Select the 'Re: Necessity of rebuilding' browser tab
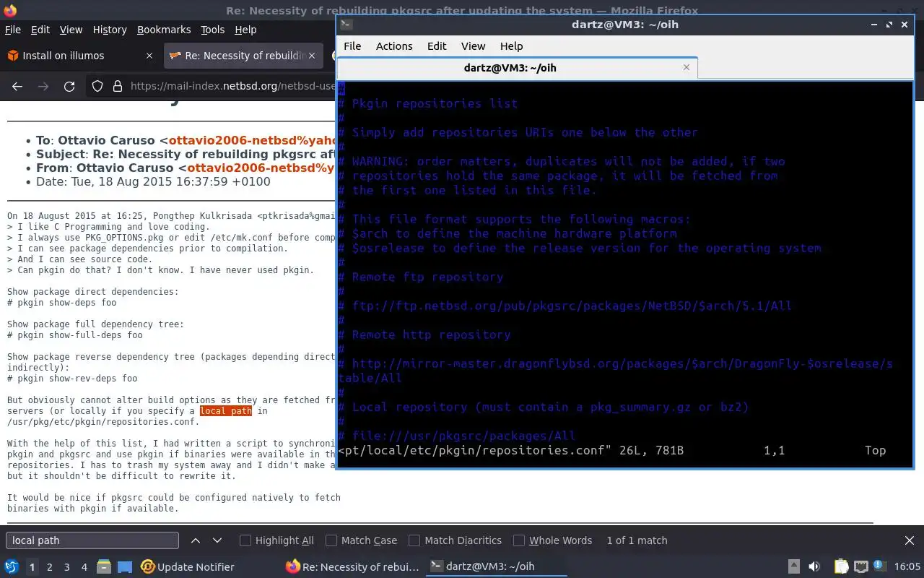The height and width of the screenshot is (578, 924). tap(243, 56)
